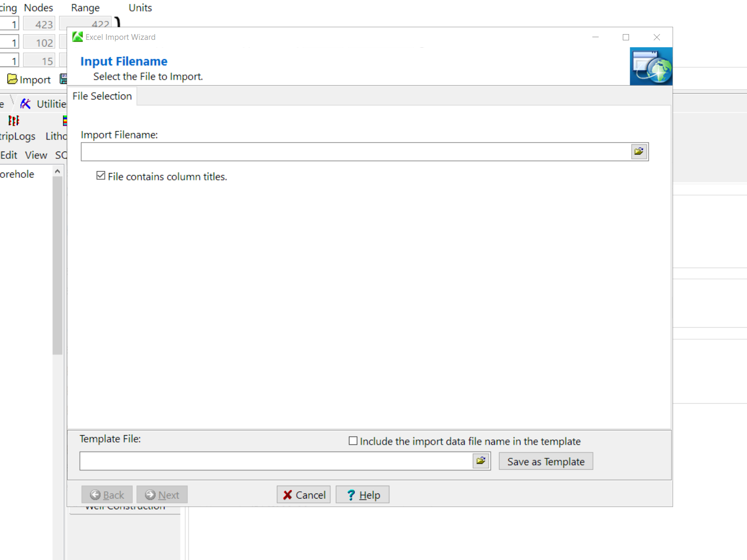
Task: Click the Excel Import Wizard title icon
Action: point(78,37)
